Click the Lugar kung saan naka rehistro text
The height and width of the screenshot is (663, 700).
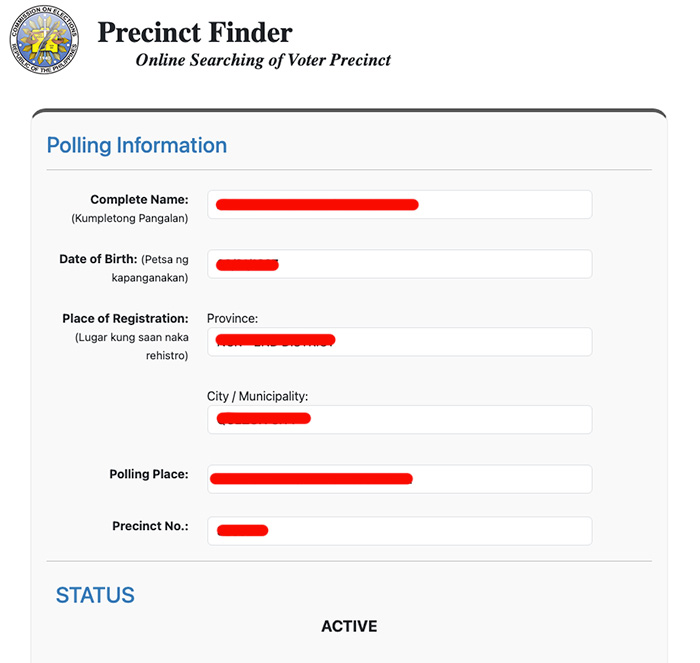coord(131,346)
